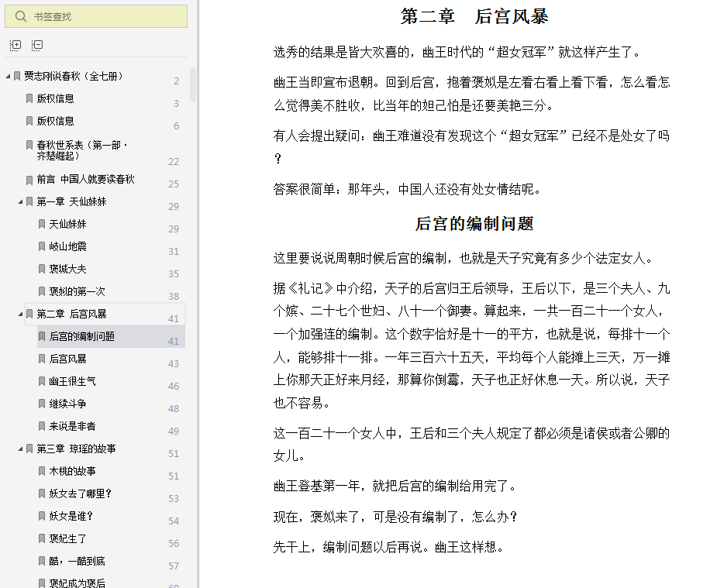Viewport: 710px width, 588px height.
Task: Go to bookmark 妖女去了哪里？
Action: click(x=81, y=493)
